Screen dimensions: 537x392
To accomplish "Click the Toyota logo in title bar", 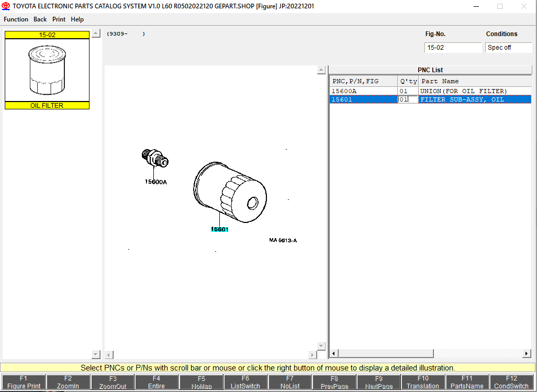I will [x=6, y=6].
